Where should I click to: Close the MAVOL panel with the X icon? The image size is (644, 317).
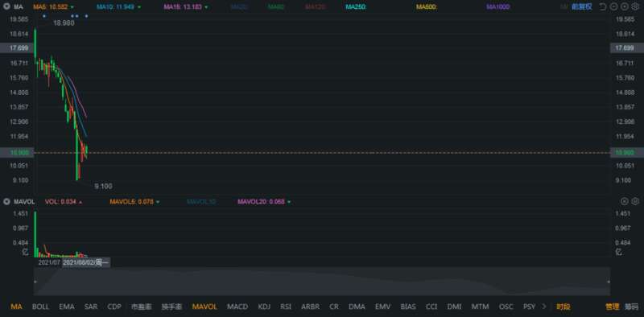click(x=625, y=201)
